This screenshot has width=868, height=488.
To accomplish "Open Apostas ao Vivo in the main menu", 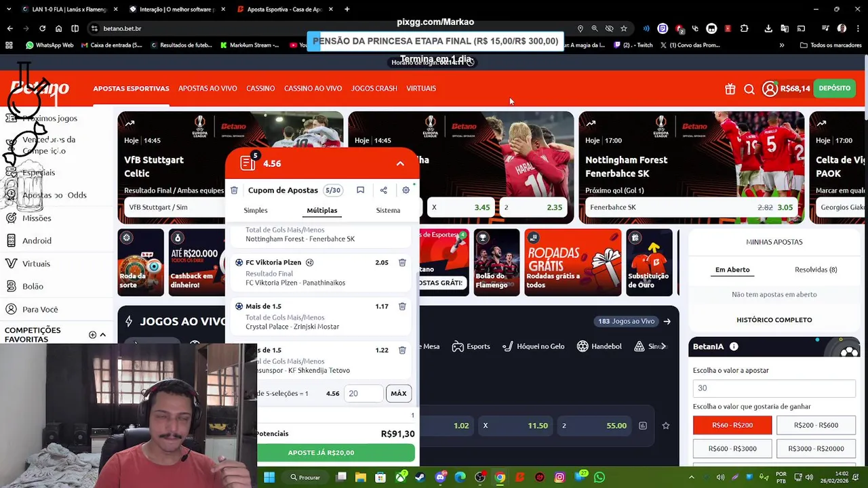I will (x=208, y=89).
